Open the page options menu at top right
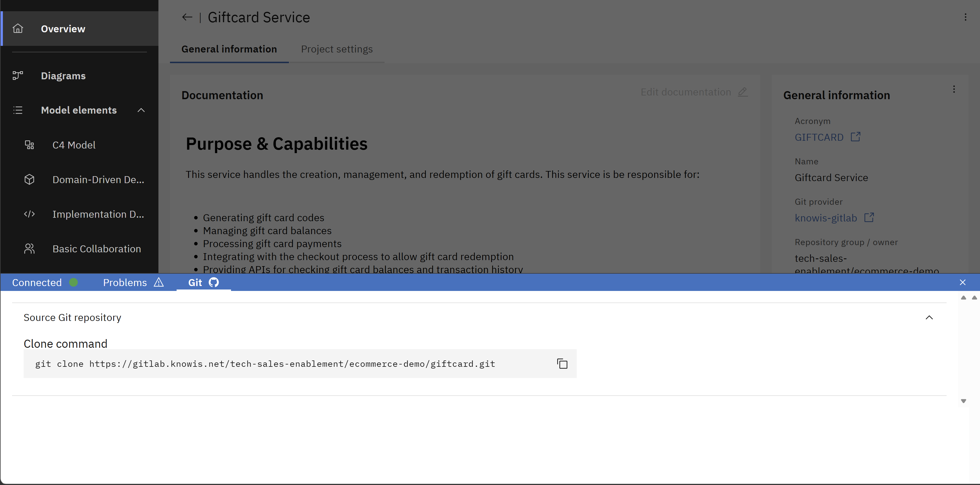The height and width of the screenshot is (485, 980). (965, 17)
